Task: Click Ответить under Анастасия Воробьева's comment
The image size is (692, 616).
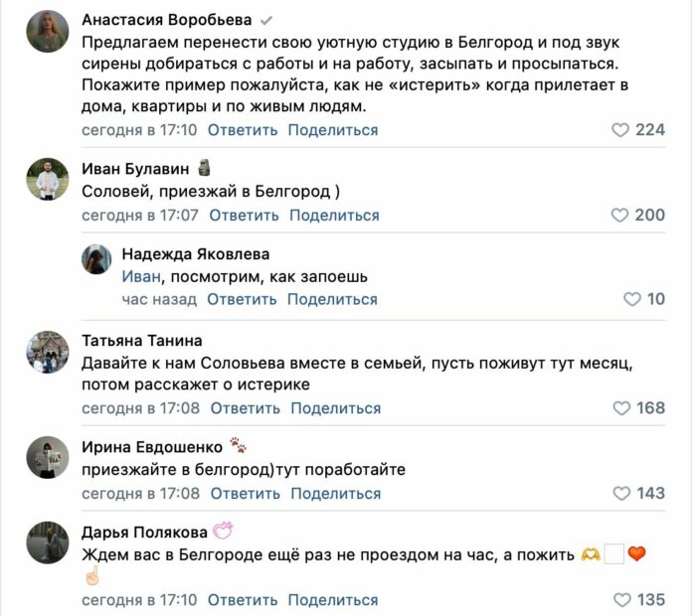Action: tap(243, 130)
